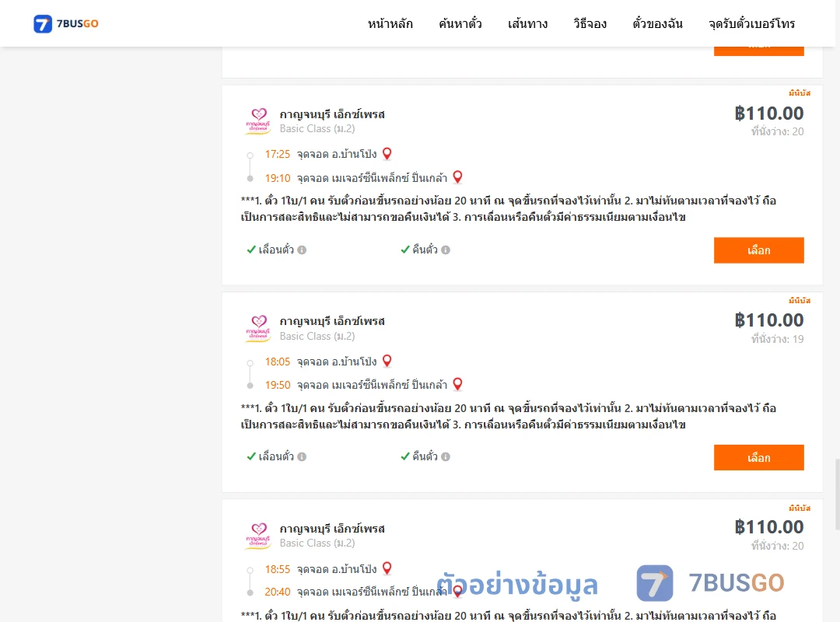Click the 19:10 arrival time
This screenshot has width=840, height=622.
point(278,178)
